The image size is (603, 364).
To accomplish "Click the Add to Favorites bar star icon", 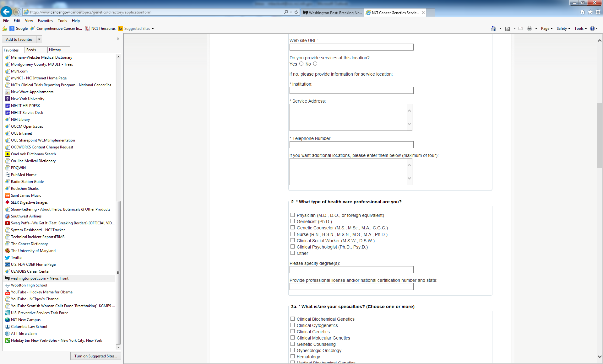I will 4,29.
